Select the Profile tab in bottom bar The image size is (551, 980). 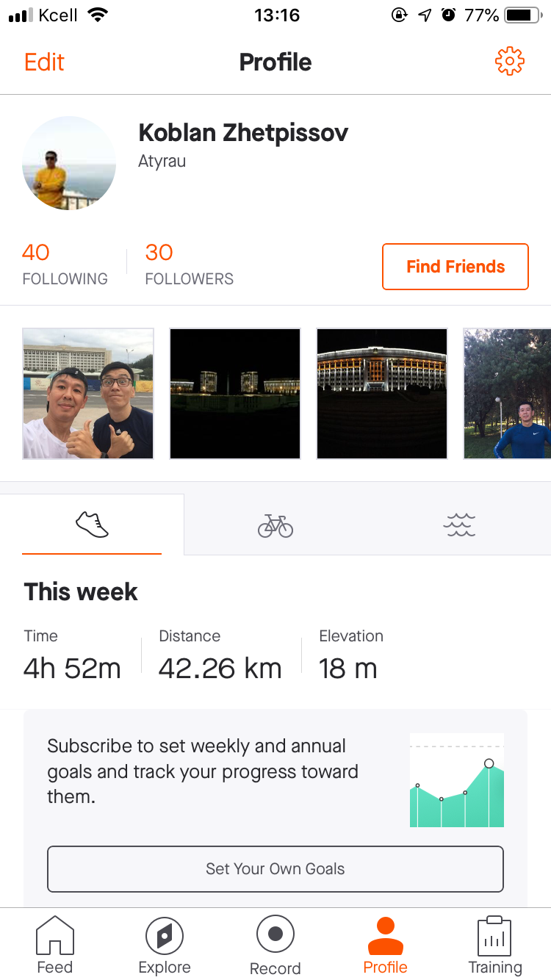pyautogui.click(x=385, y=945)
